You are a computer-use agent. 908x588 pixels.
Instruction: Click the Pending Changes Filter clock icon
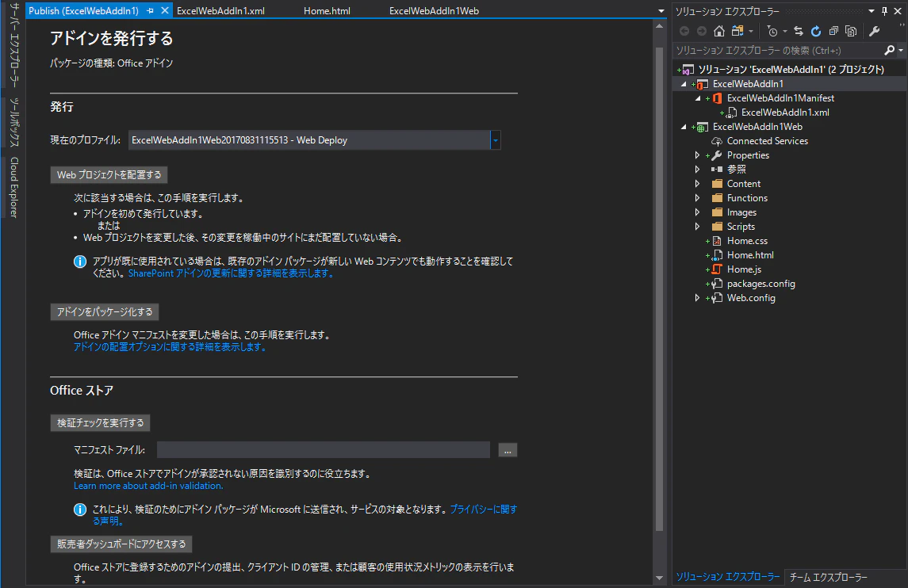pos(772,31)
